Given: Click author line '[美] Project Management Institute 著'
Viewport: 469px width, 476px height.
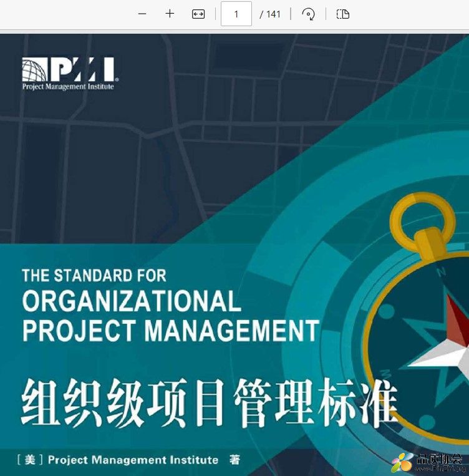Looking at the screenshot, I should click(x=128, y=460).
